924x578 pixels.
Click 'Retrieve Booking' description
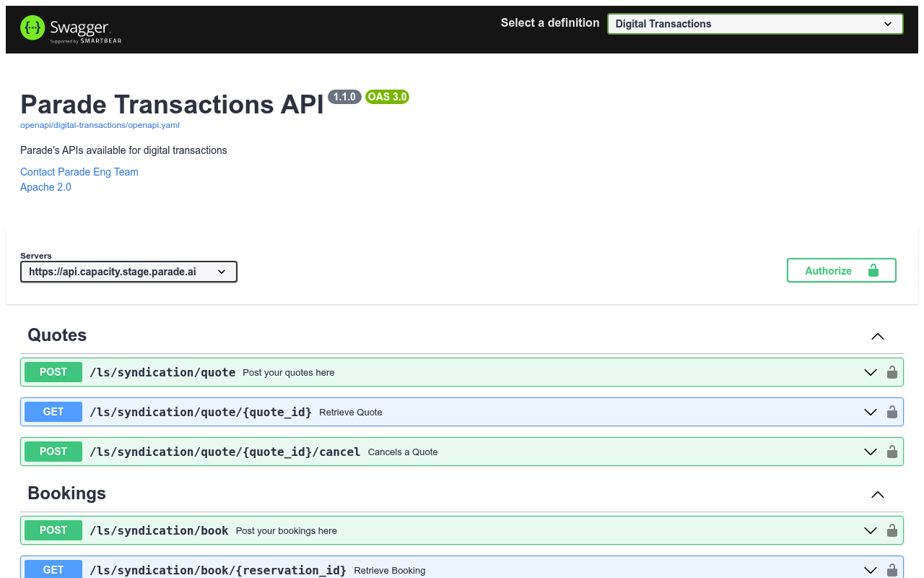[390, 571]
